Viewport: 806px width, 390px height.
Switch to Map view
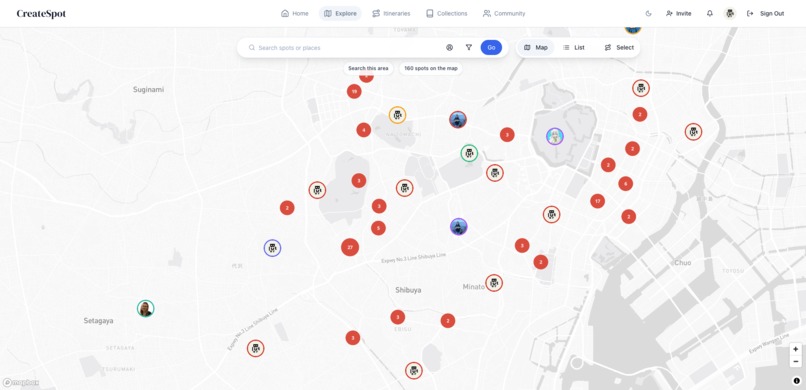(536, 47)
